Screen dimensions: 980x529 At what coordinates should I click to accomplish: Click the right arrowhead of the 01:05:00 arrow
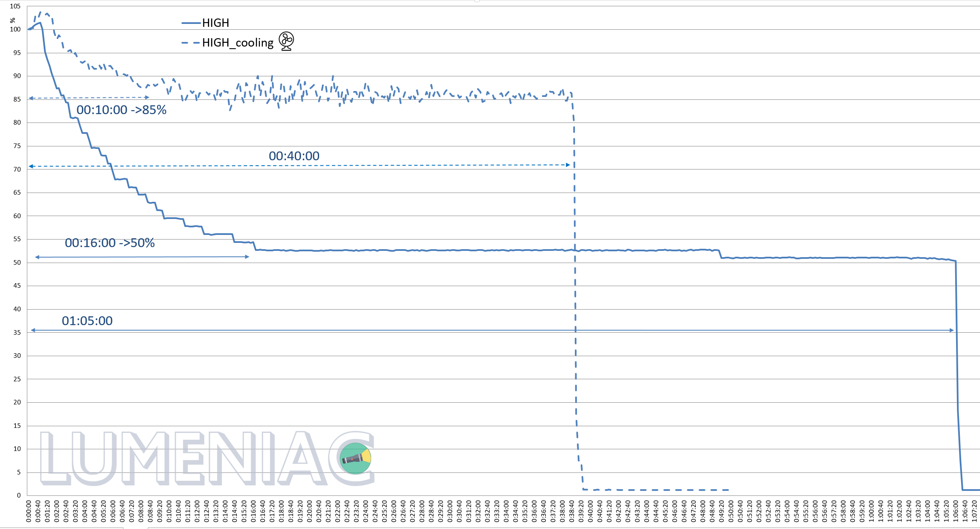click(951, 330)
